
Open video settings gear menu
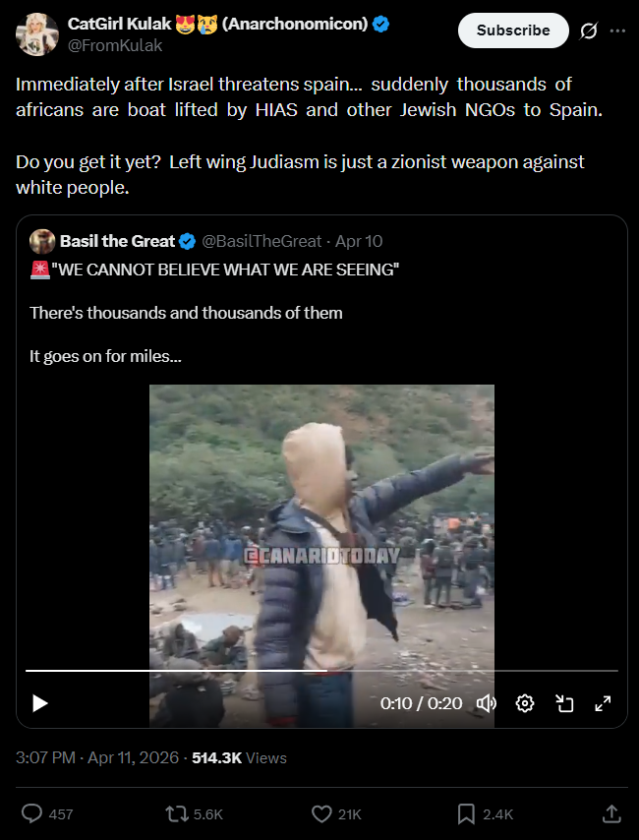525,703
